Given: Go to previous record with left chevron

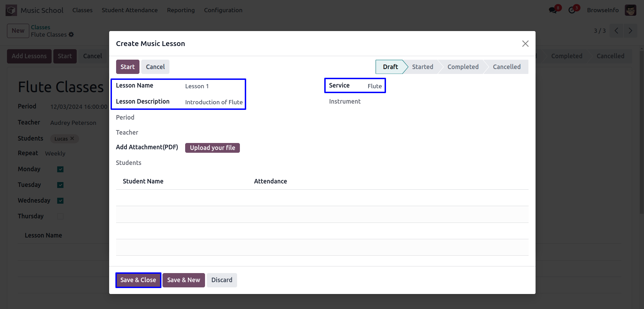Looking at the screenshot, I should [x=616, y=31].
